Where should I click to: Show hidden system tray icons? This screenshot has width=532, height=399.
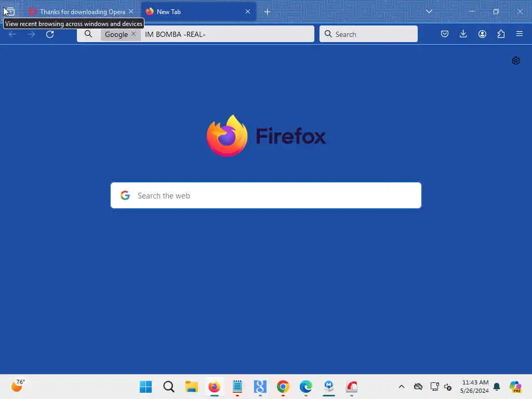click(402, 387)
